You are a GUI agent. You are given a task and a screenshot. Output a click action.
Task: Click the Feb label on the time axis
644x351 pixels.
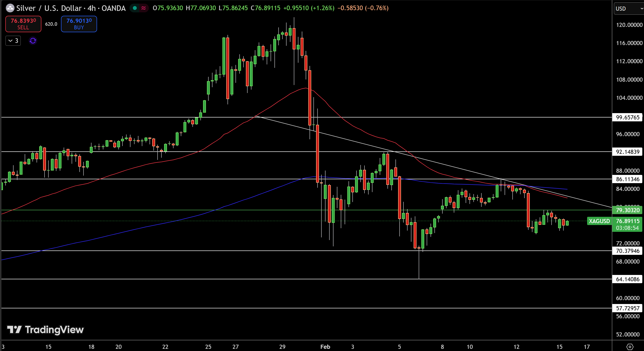coord(325,347)
